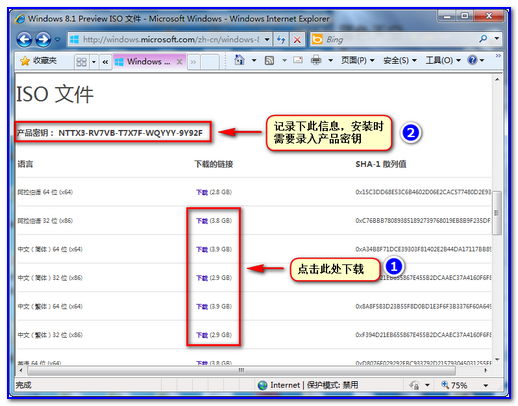
Task: Click 下载 link for 中文(繁体) 64 位
Action: 202,306
